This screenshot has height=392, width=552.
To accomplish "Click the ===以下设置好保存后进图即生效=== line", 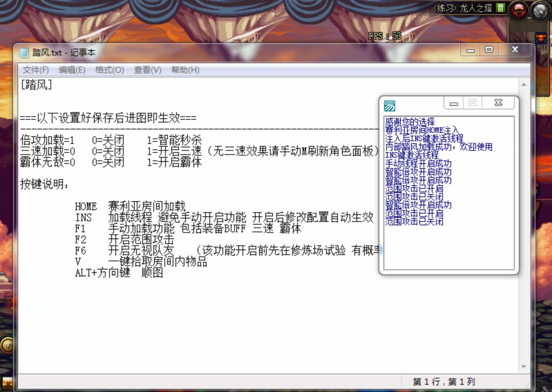I will (x=108, y=118).
